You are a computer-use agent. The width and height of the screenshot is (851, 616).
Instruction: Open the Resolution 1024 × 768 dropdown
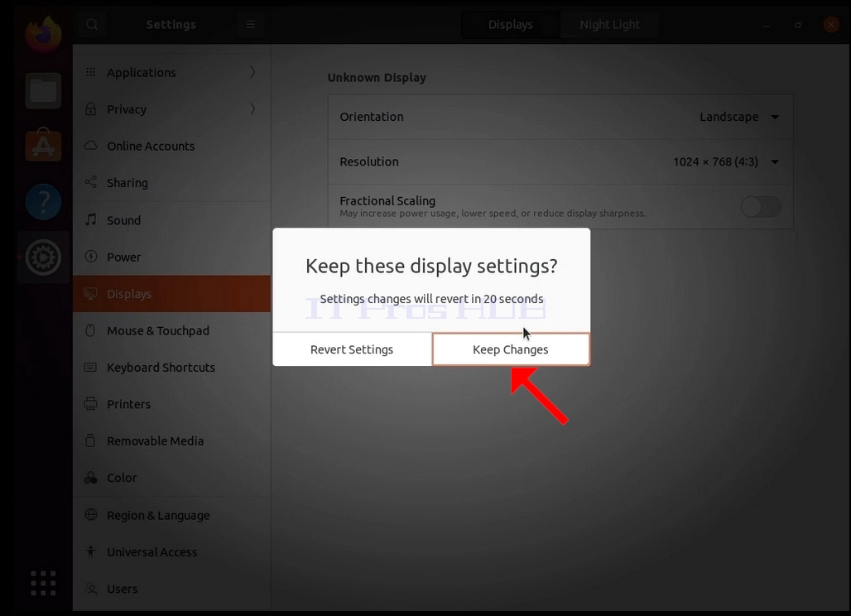tap(726, 161)
